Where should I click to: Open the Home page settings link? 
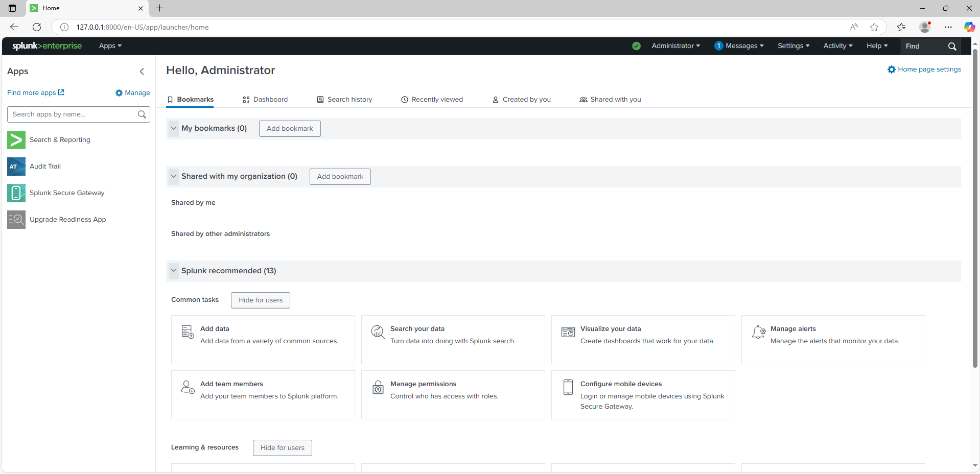(924, 69)
